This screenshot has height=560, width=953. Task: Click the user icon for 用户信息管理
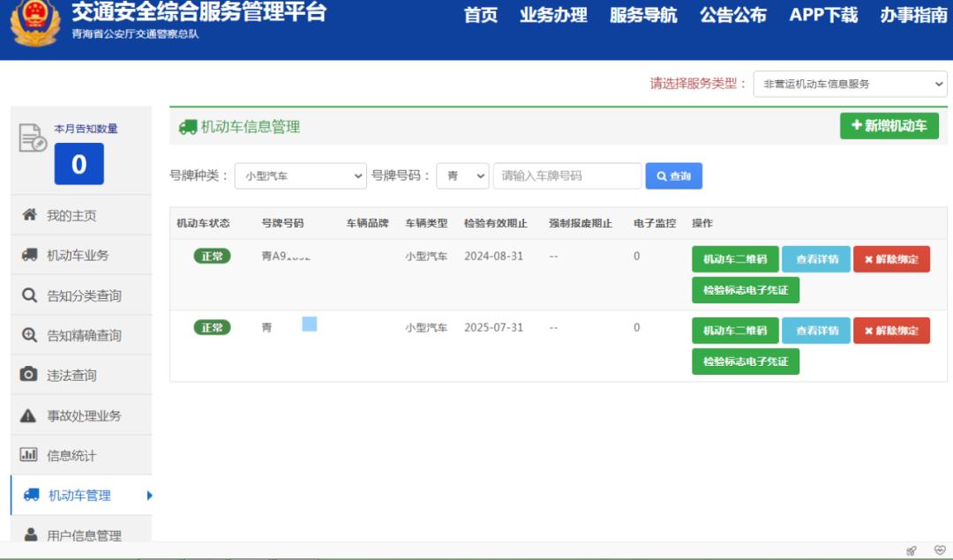(31, 534)
